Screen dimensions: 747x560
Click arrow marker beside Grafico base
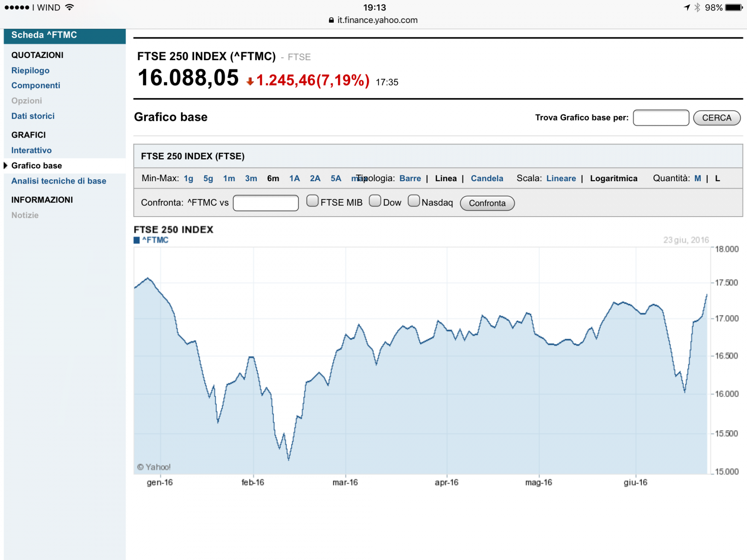click(5, 165)
